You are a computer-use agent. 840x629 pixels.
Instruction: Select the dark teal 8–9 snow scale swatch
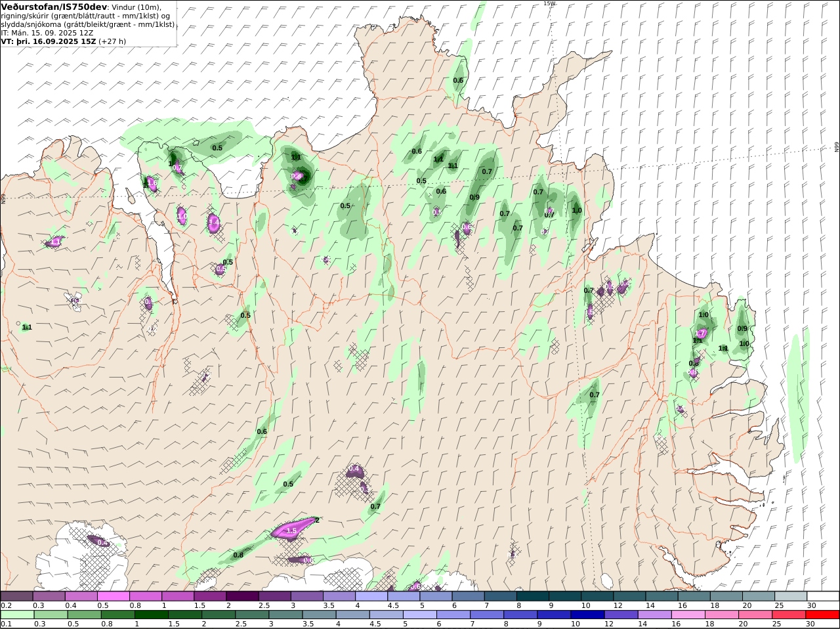532,596
